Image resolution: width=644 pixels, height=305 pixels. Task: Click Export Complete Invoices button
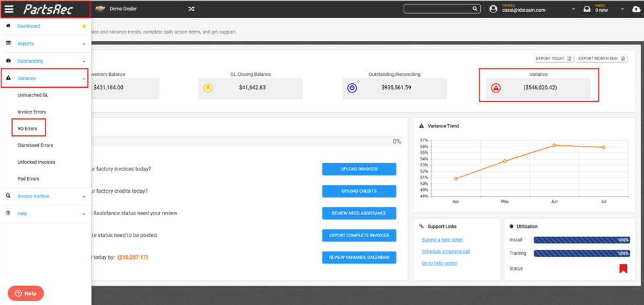click(359, 236)
